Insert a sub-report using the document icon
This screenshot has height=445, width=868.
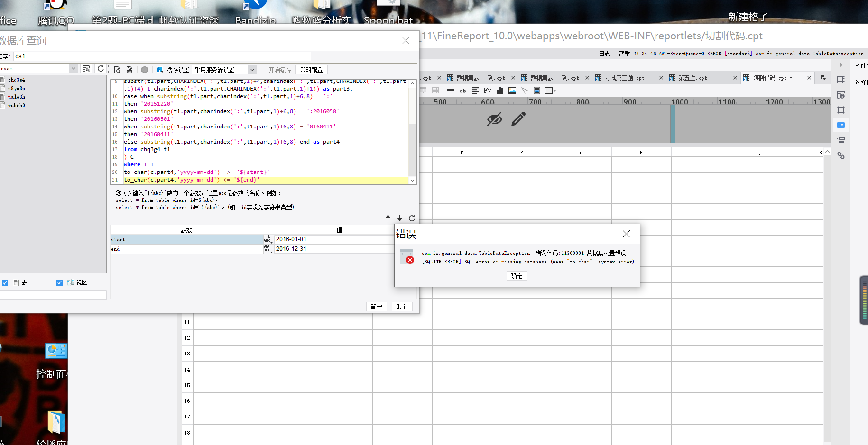[x=537, y=91]
